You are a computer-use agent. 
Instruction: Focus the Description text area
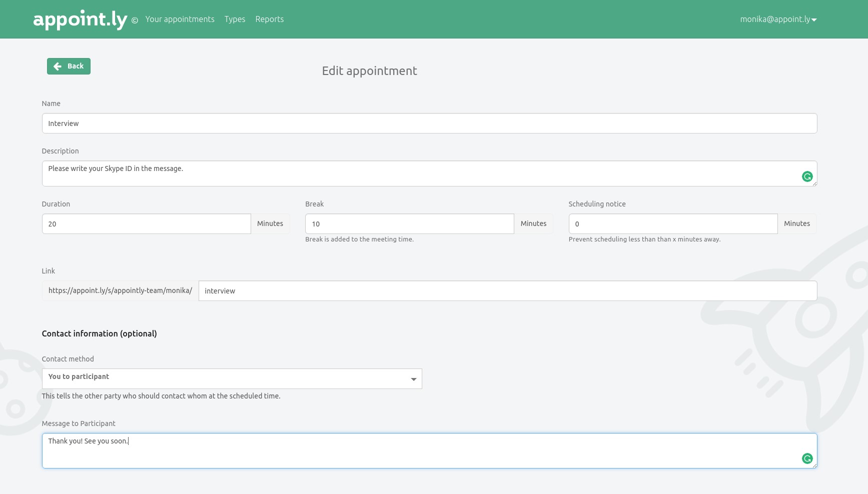click(420, 173)
